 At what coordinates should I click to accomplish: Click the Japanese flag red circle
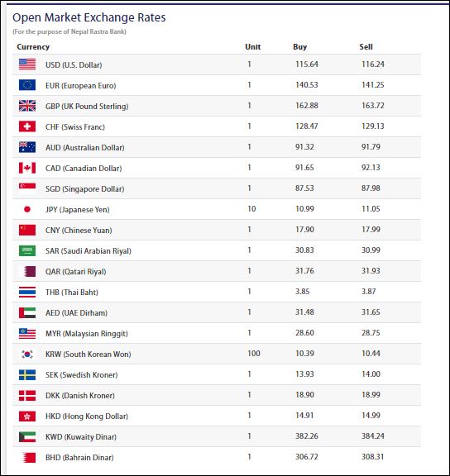click(x=27, y=209)
